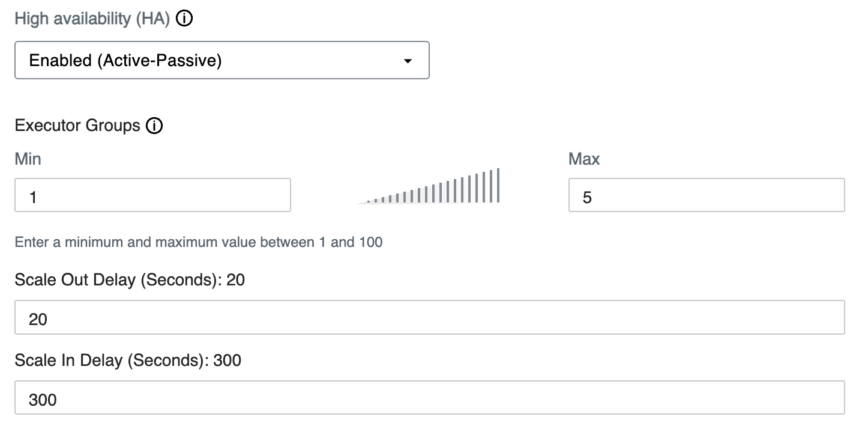
Task: Click the tallest bar of scaling graphic
Action: pyautogui.click(x=498, y=185)
